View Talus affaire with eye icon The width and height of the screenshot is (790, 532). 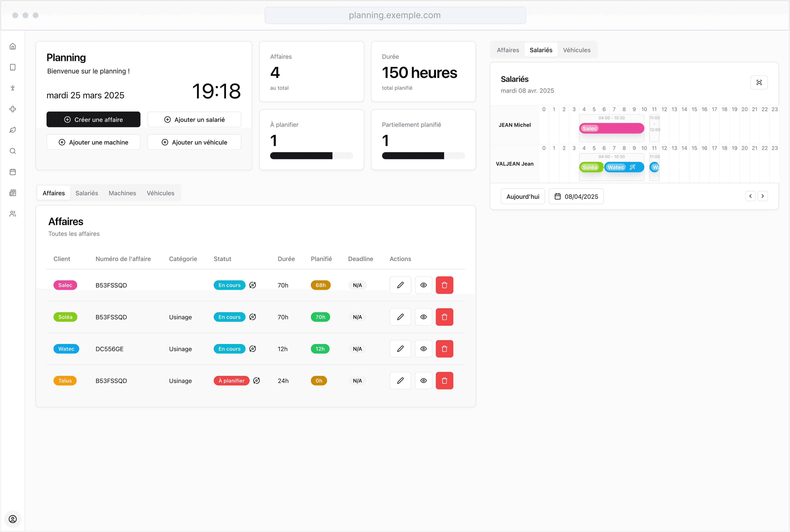[x=423, y=381]
